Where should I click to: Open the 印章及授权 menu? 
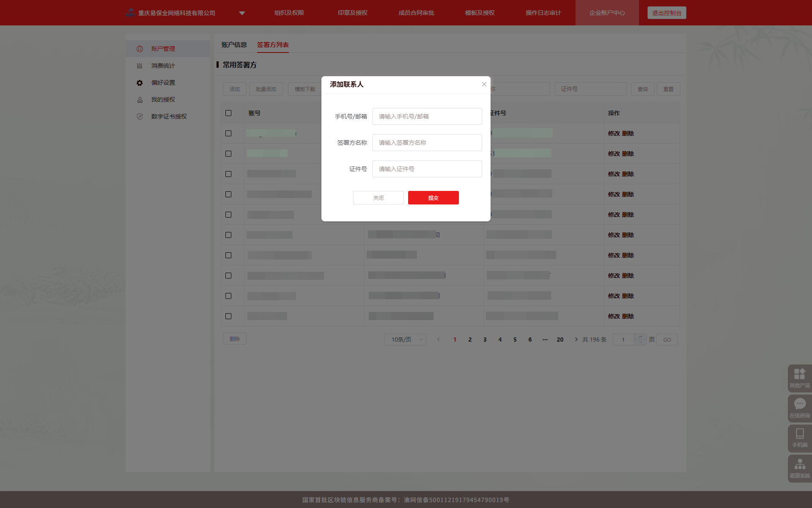point(352,13)
